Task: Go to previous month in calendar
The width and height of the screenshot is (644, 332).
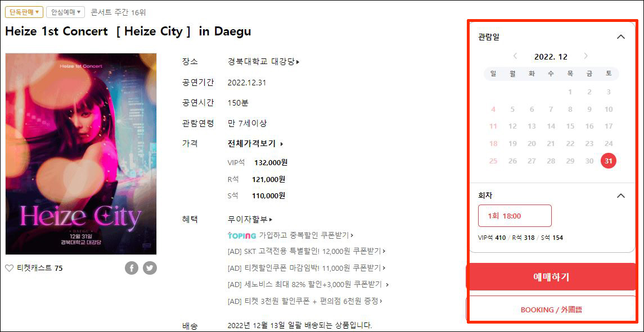Action: 515,56
